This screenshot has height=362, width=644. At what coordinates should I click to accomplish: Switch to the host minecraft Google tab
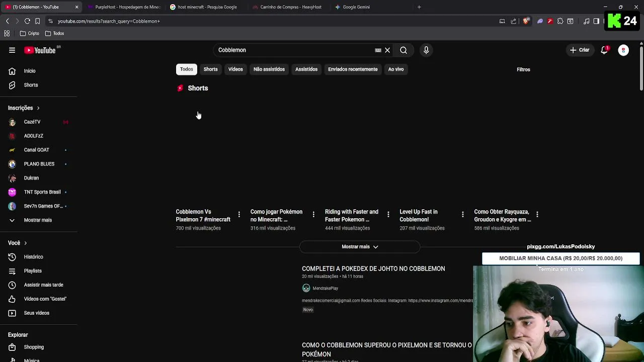coord(206,7)
